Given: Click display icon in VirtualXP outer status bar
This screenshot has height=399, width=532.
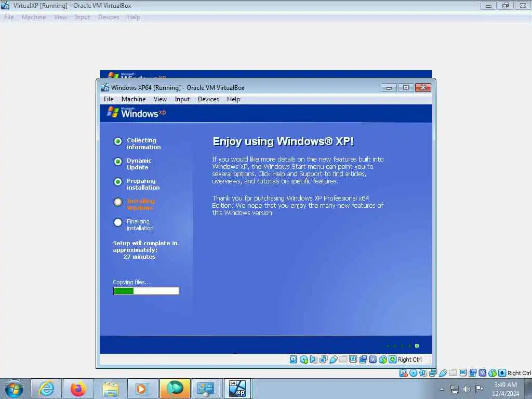Looking at the screenshot, I should click(463, 373).
